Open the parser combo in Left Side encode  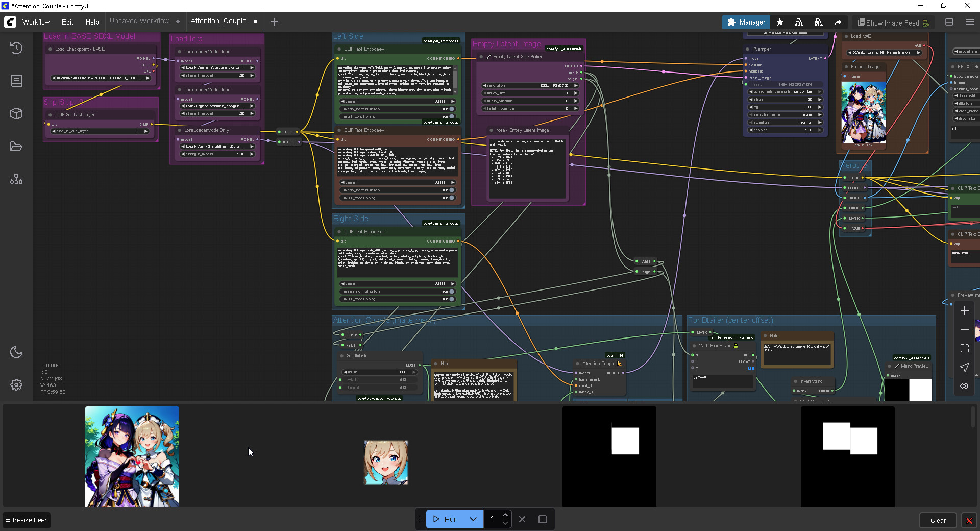pyautogui.click(x=398, y=101)
